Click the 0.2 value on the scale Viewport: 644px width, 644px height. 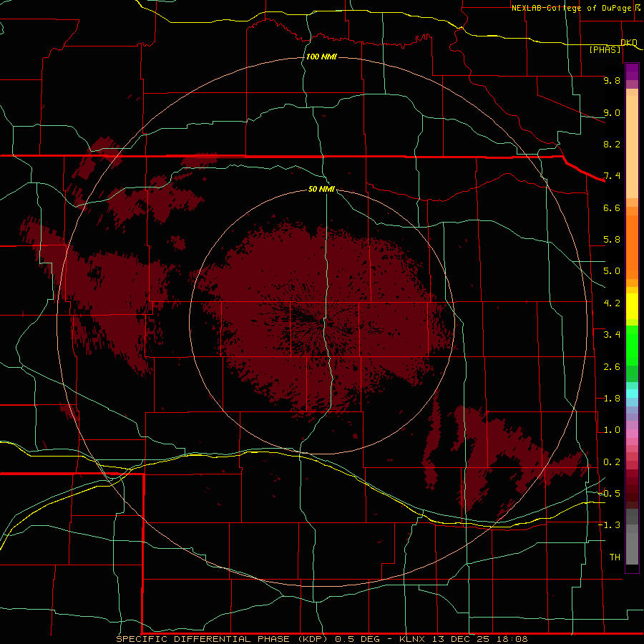click(612, 462)
